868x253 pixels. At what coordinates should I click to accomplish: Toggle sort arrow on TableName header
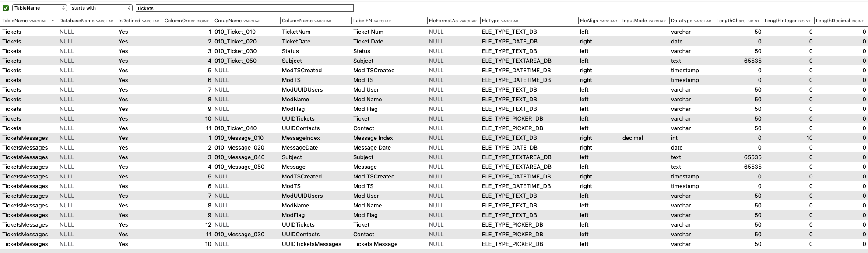(53, 21)
